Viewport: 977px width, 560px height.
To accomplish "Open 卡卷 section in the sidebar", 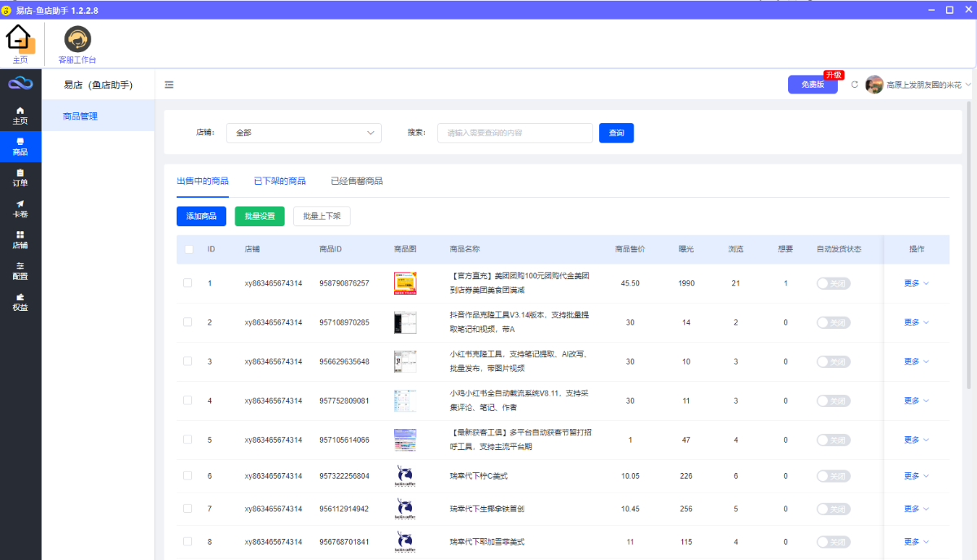I will (20, 208).
